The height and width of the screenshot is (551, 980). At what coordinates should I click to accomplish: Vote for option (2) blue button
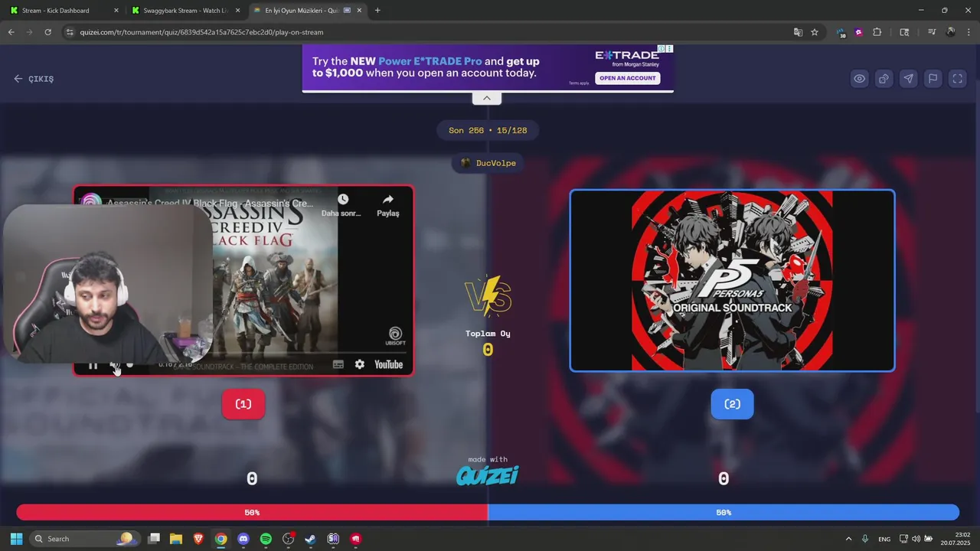(732, 404)
